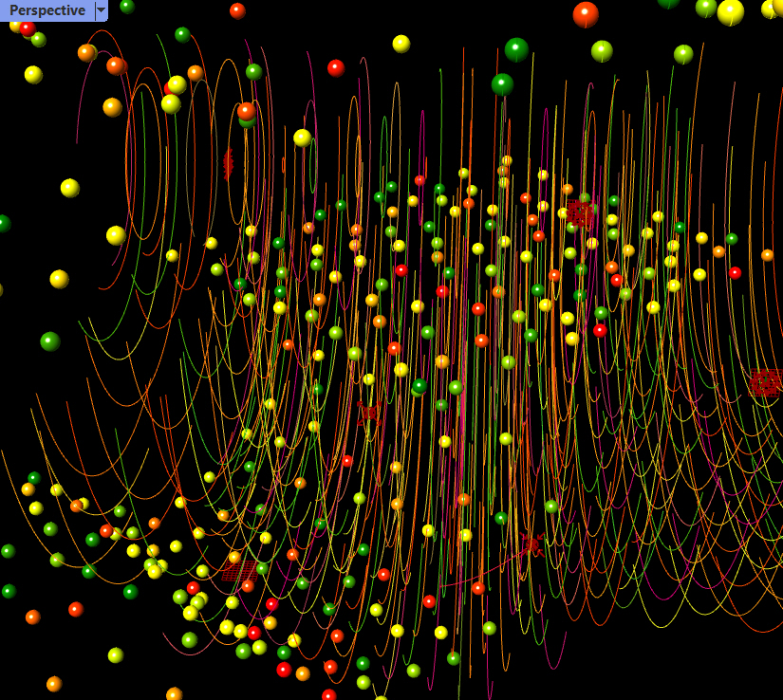Click the orange sphere near bottom center

[302, 674]
